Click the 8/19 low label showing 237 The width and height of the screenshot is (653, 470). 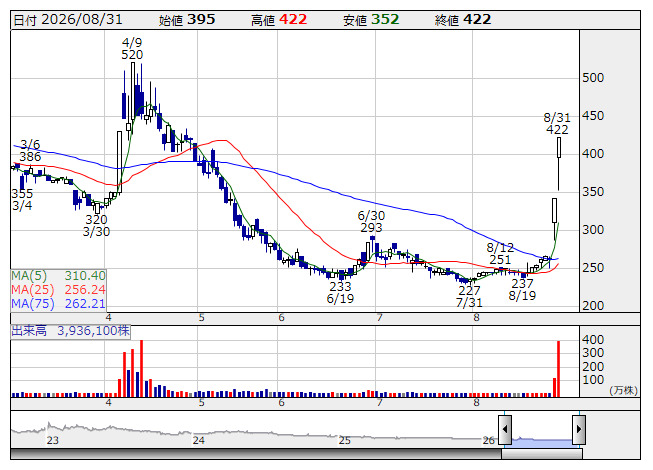[x=522, y=290]
